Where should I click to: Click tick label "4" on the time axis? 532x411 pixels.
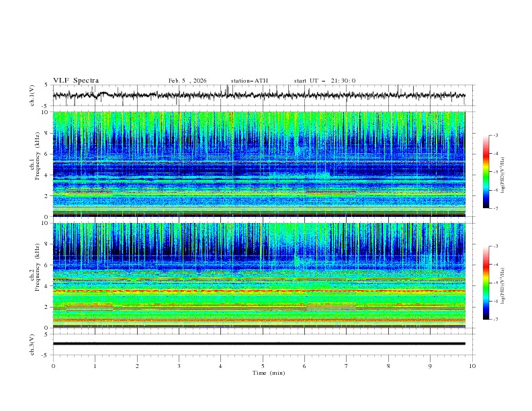220,366
